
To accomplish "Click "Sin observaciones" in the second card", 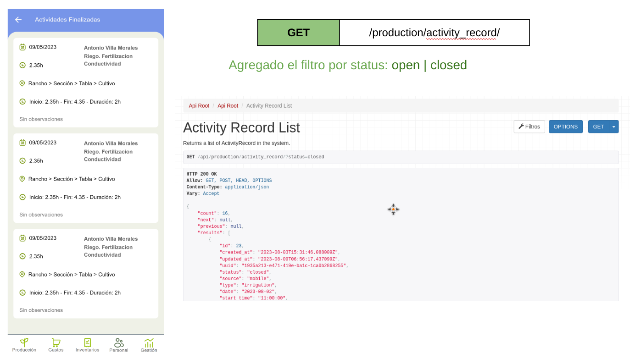I will point(41,215).
